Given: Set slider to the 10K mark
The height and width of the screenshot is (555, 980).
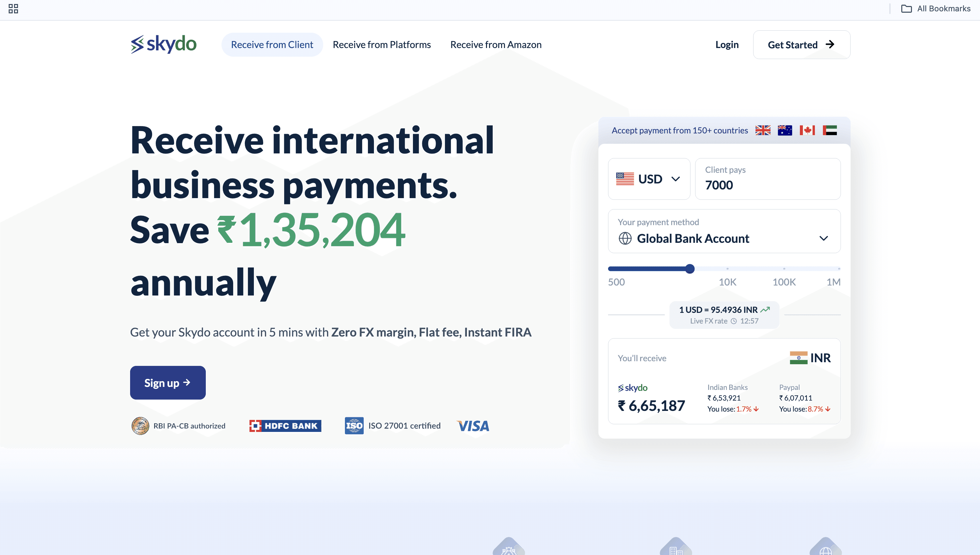Looking at the screenshot, I should click(727, 269).
